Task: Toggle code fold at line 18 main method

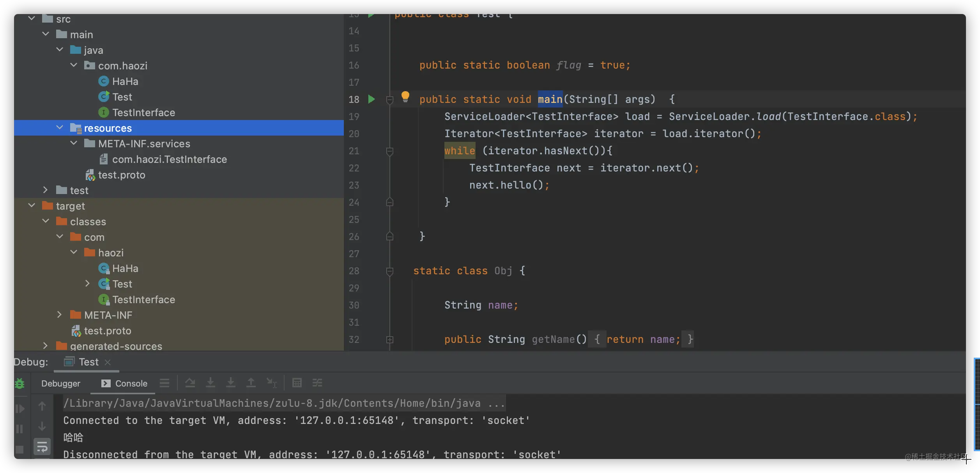Action: [x=389, y=100]
